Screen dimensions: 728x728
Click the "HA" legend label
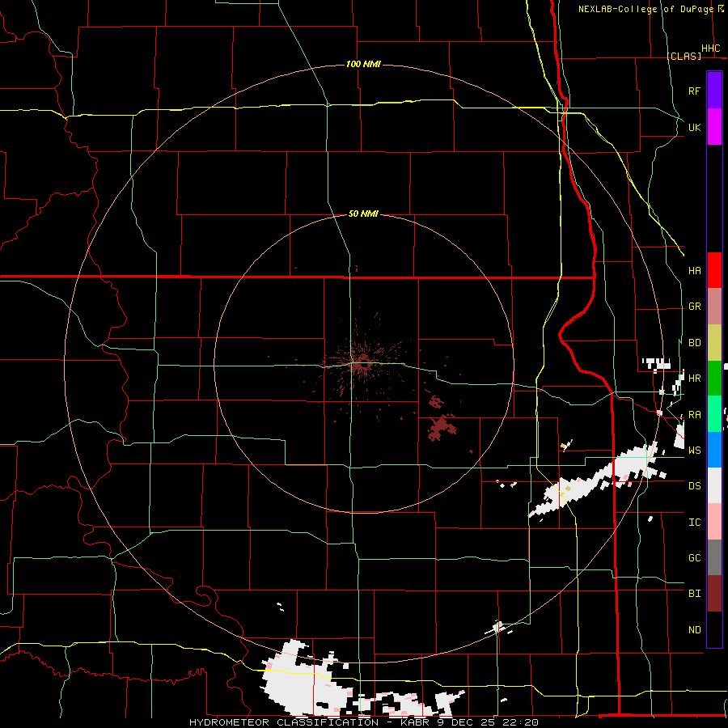694,271
